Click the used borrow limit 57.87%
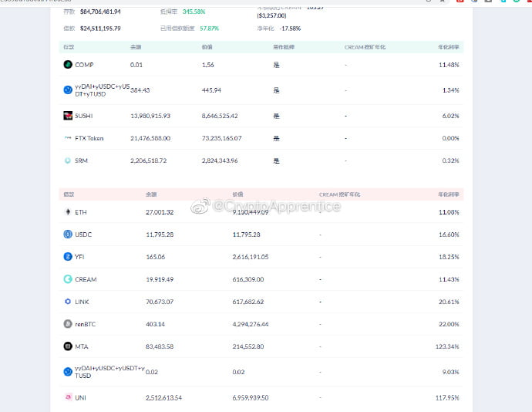Viewport: 532px width, 412px height. click(x=210, y=29)
